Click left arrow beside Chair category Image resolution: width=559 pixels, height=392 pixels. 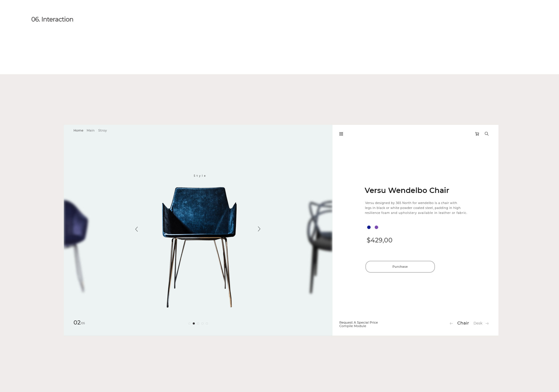(451, 323)
